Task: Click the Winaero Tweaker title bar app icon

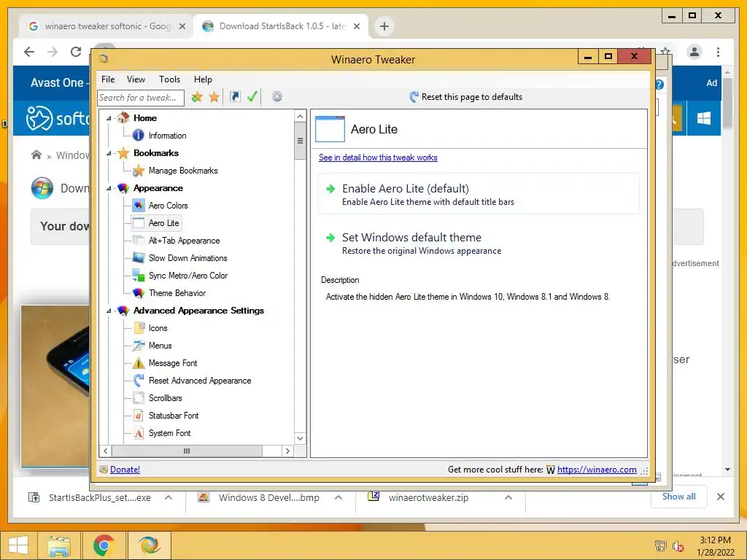Action: 104,58
